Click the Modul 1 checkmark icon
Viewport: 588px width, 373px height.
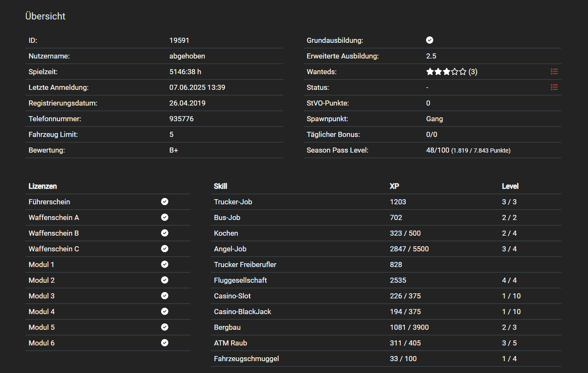[x=165, y=264]
